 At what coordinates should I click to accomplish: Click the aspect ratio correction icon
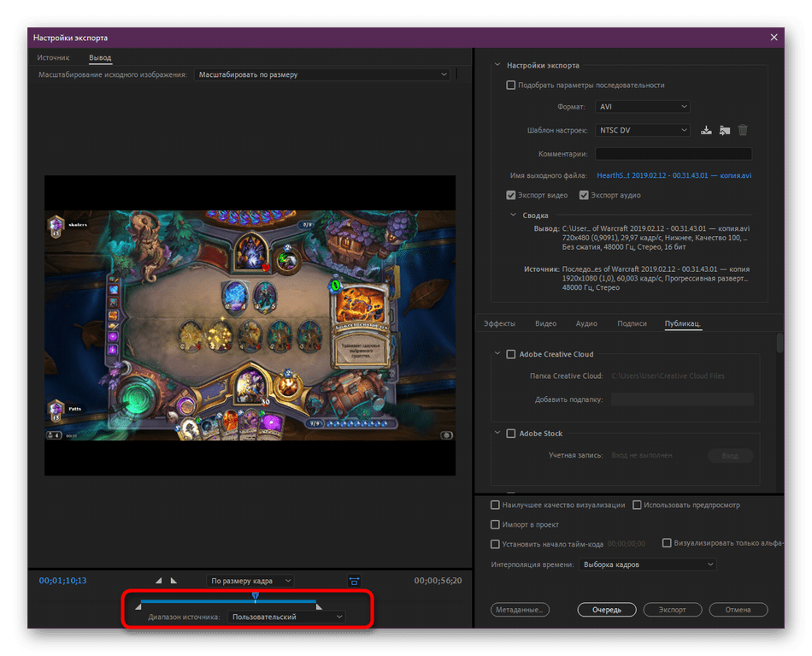coord(354,581)
